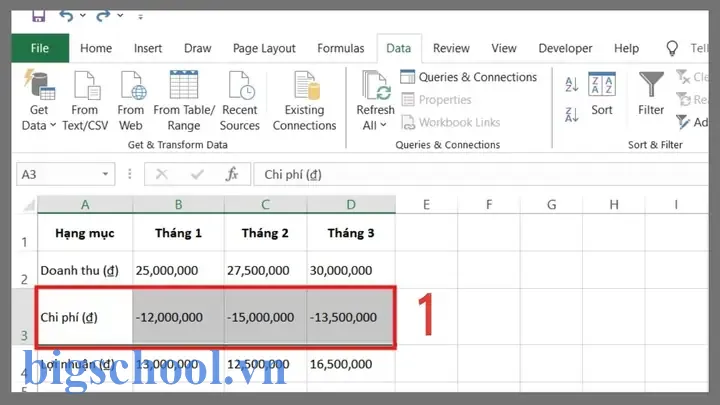
Task: Sort Z to A descending icon
Action: pos(572,114)
